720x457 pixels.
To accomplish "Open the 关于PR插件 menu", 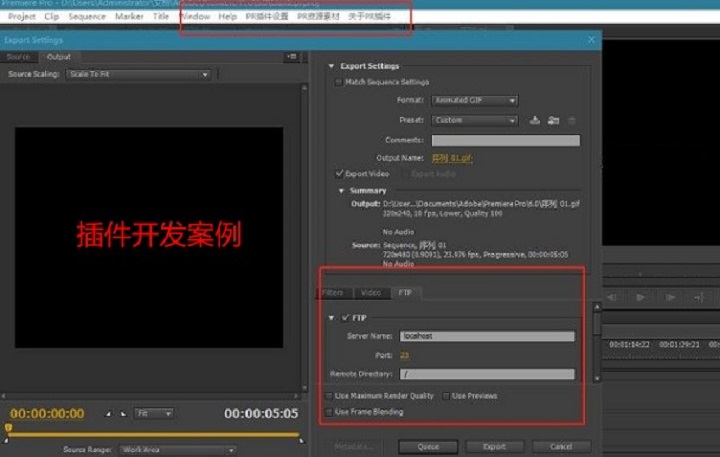I will tap(369, 17).
